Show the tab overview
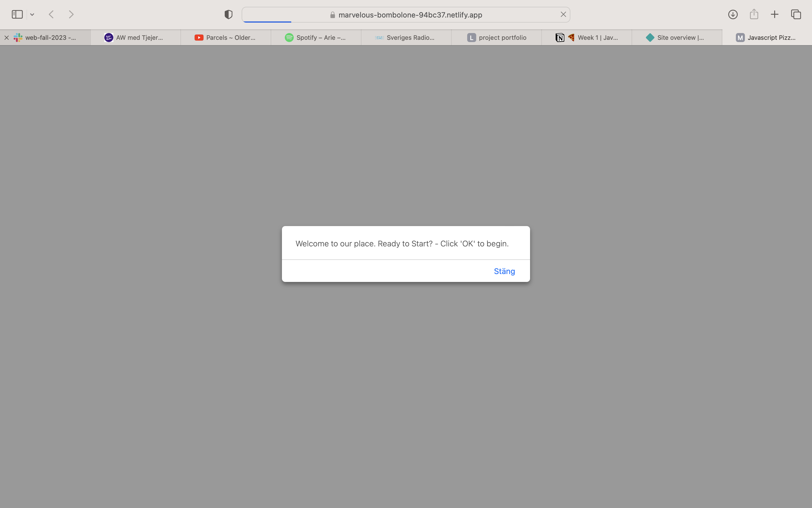The width and height of the screenshot is (812, 508). pyautogui.click(x=796, y=14)
